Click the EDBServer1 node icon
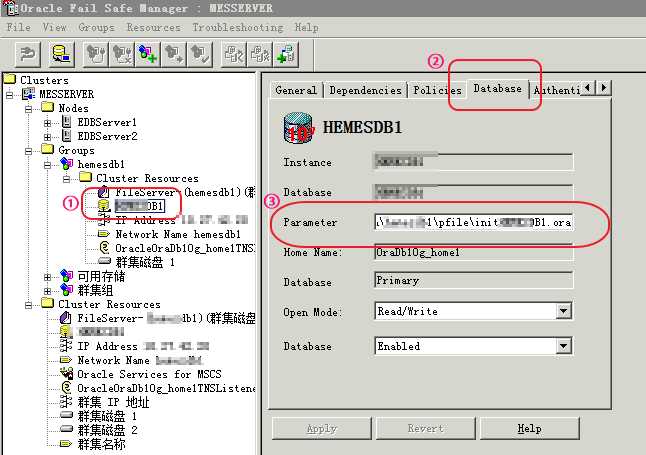This screenshot has width=646, height=455. coord(66,122)
